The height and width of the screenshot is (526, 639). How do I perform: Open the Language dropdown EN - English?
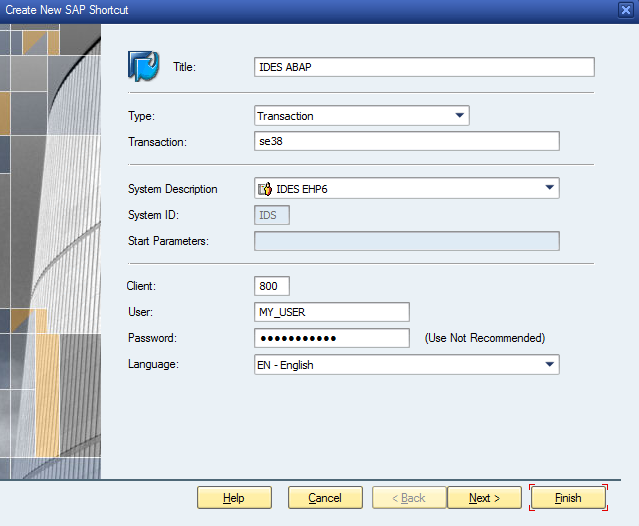coord(407,365)
